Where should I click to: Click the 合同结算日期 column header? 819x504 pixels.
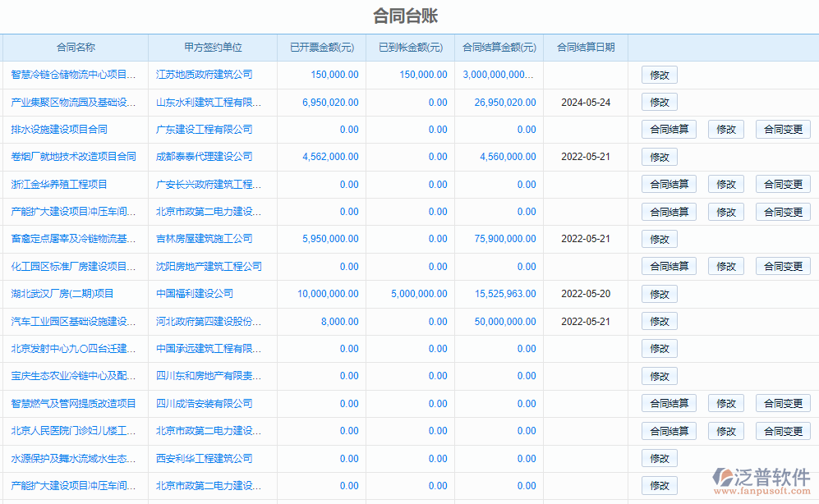click(x=585, y=48)
